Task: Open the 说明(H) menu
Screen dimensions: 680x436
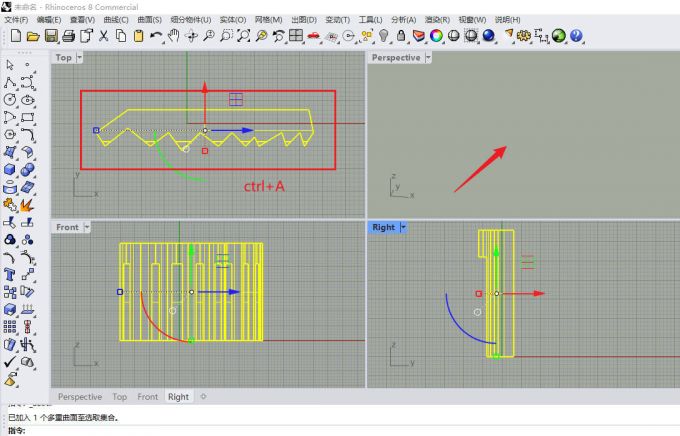Action: [x=507, y=20]
